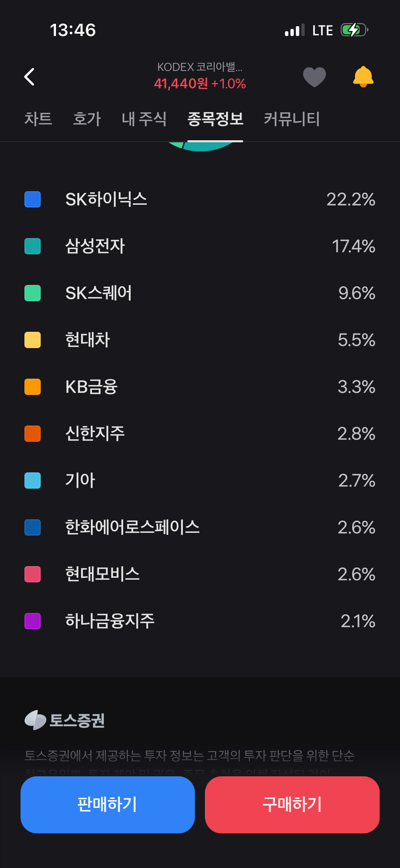
Task: Click the pink 현대모비스 swatch
Action: click(x=33, y=574)
